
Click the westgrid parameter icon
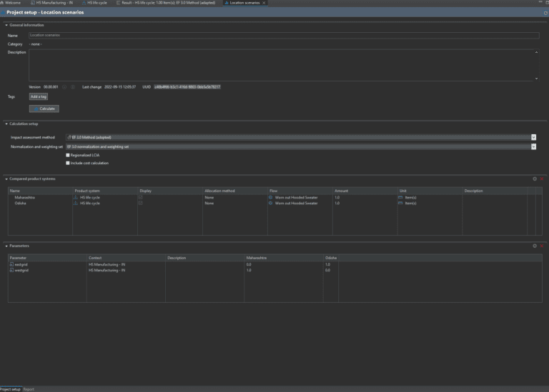tap(11, 270)
